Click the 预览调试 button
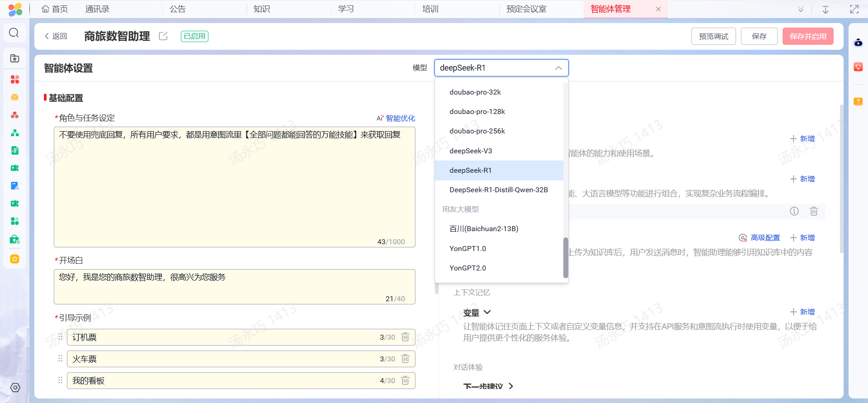This screenshot has width=868, height=403. tap(713, 36)
